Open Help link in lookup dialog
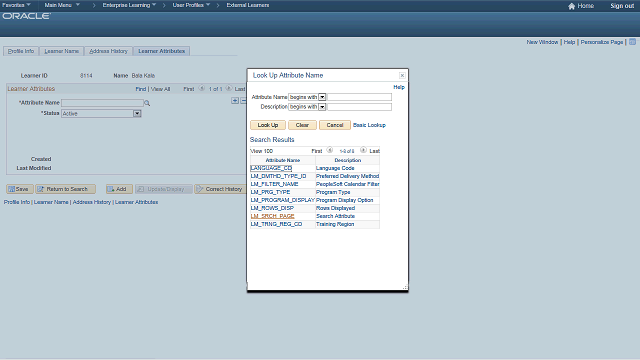The width and height of the screenshot is (640, 360). click(399, 87)
